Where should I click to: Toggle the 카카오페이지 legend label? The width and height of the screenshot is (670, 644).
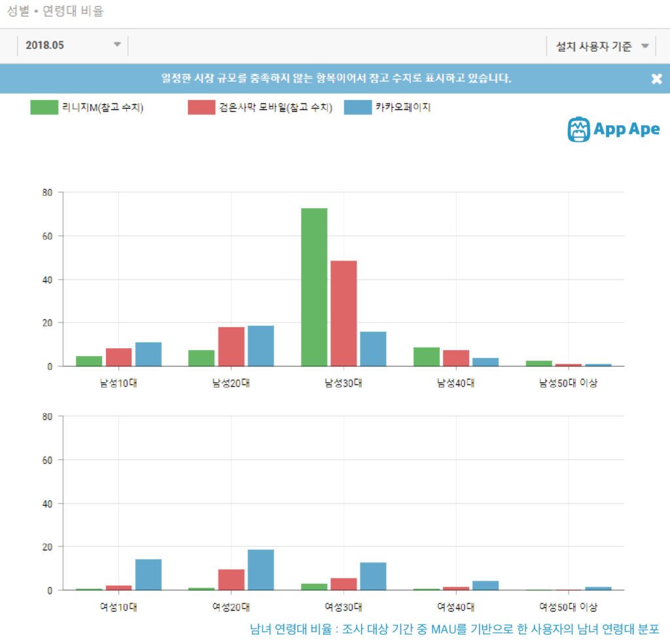[x=403, y=107]
